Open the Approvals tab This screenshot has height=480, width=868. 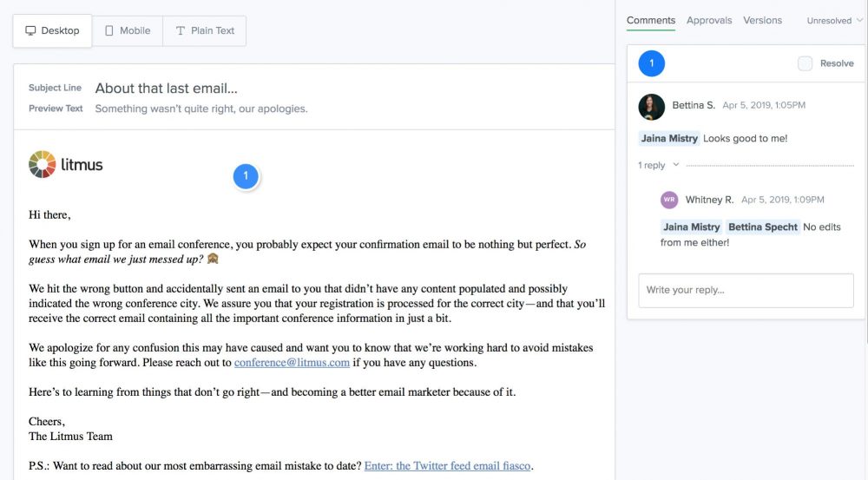click(709, 20)
